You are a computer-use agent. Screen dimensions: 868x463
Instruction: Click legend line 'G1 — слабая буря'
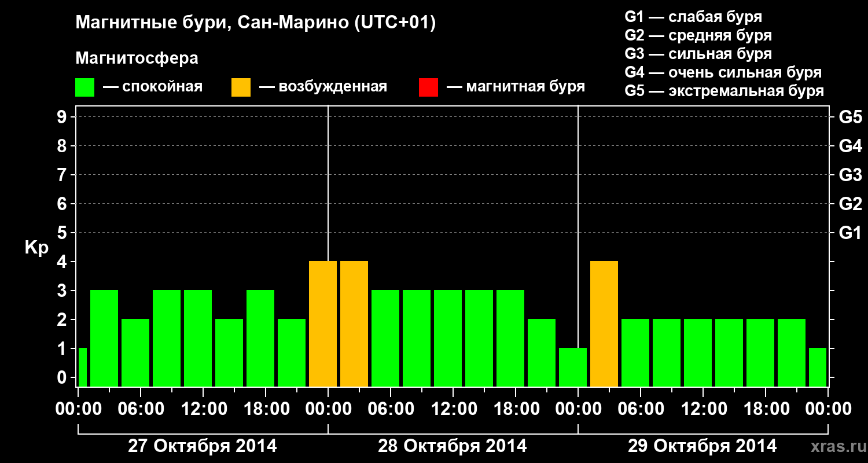click(693, 17)
